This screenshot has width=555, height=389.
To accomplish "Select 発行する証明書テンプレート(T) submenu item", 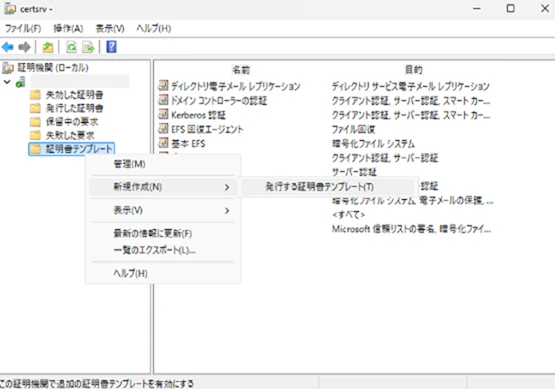I will click(320, 187).
